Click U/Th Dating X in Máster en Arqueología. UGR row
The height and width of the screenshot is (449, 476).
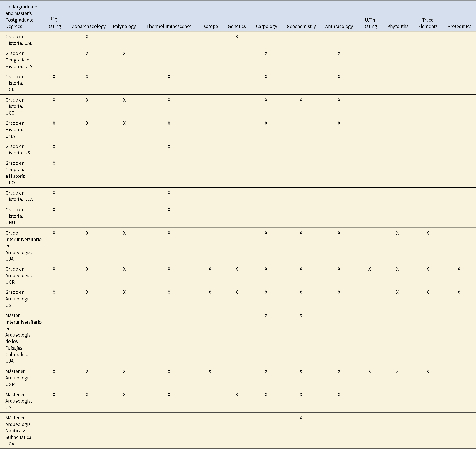pos(370,371)
